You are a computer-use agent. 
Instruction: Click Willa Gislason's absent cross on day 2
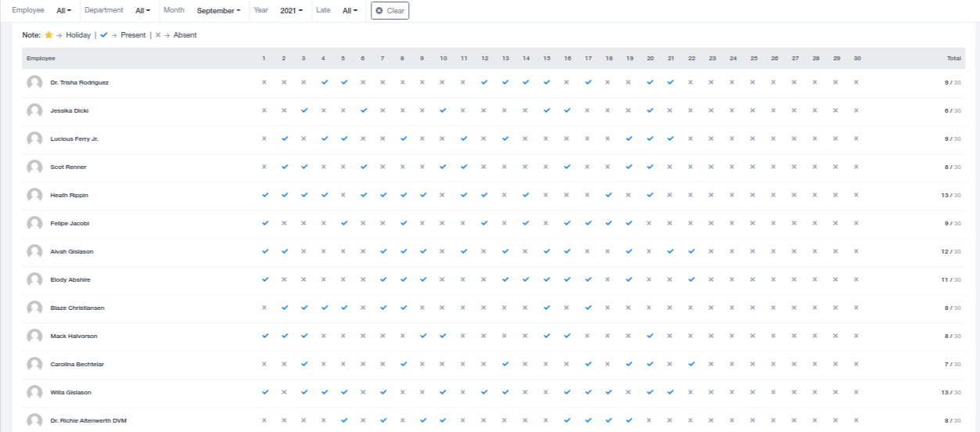pos(284,392)
